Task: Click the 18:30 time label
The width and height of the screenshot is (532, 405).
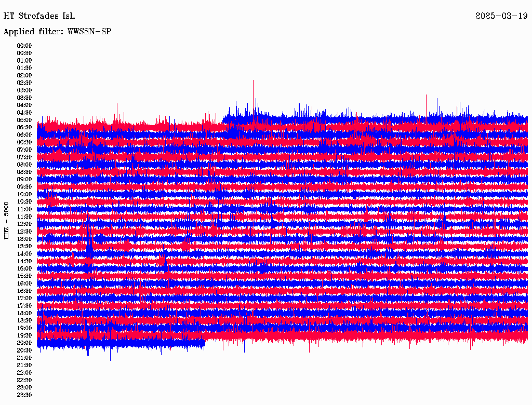Action: [x=24, y=320]
